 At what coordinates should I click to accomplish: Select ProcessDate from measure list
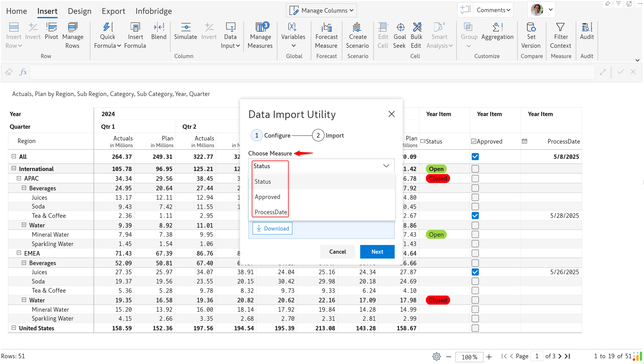pos(271,212)
